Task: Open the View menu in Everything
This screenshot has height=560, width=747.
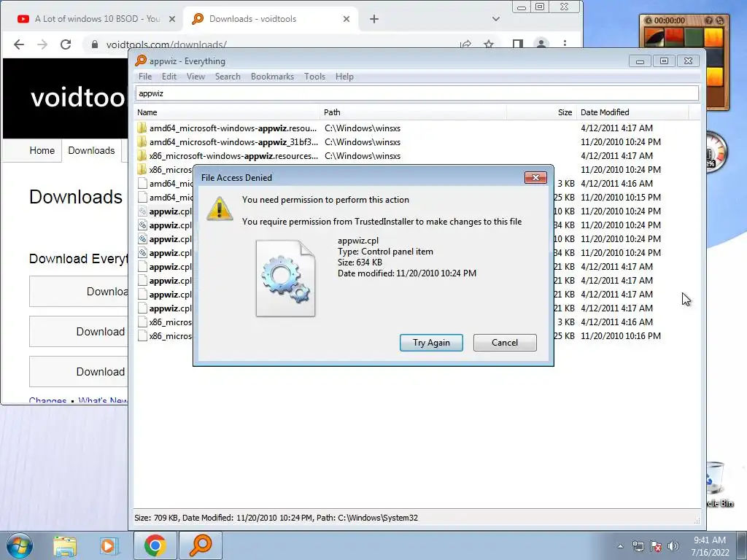Action: tap(196, 77)
